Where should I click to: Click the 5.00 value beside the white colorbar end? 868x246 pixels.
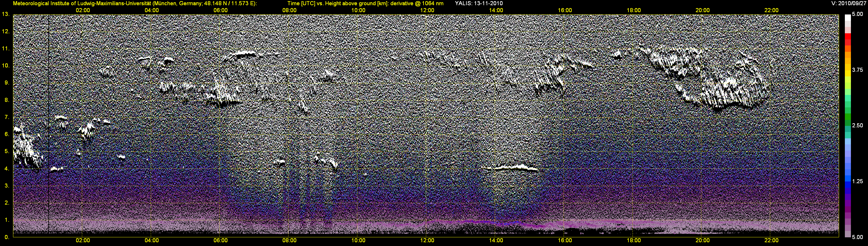point(858,14)
